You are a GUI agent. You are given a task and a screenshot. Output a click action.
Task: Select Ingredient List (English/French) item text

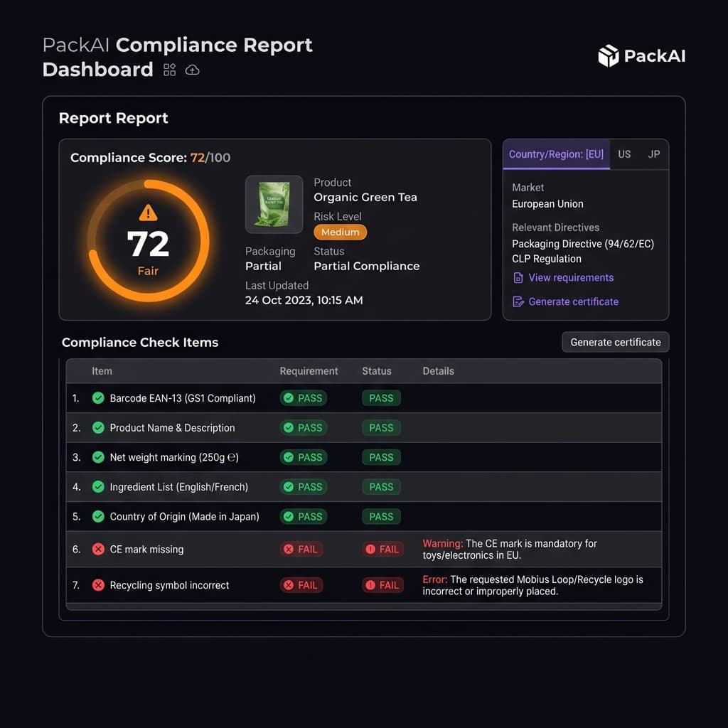[178, 486]
